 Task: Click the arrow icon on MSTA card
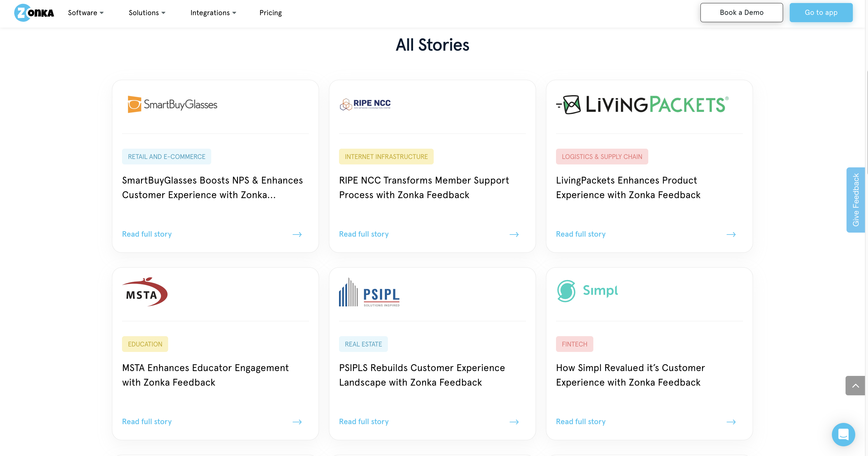click(297, 422)
